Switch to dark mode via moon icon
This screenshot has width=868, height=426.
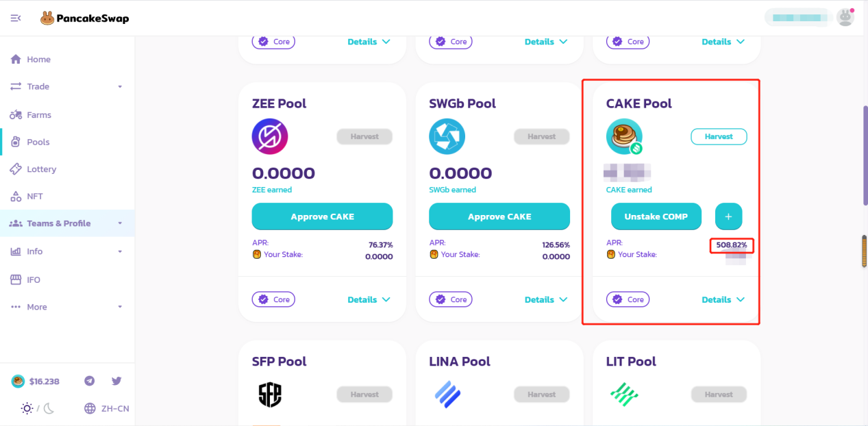pos(49,408)
